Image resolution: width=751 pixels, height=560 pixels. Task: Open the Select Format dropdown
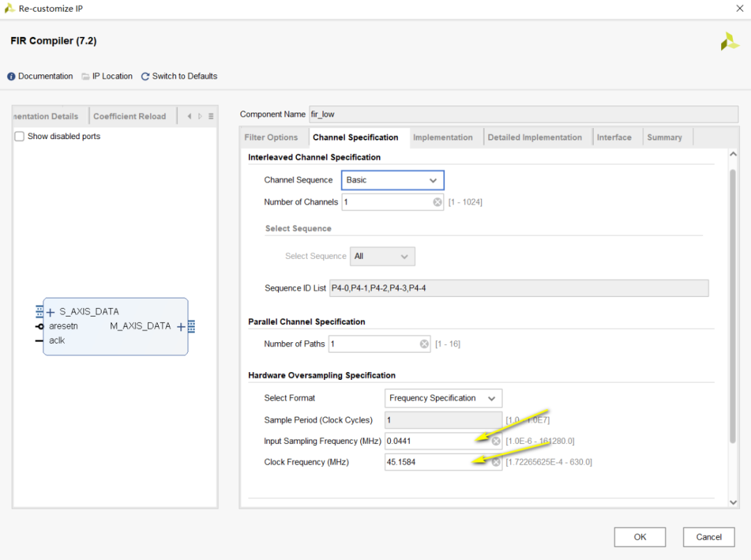(x=443, y=399)
